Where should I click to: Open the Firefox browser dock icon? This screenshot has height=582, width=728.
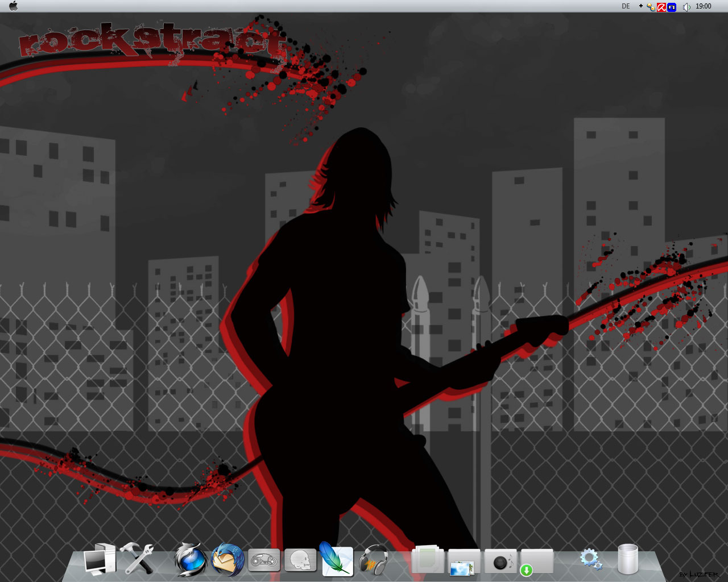click(190, 560)
